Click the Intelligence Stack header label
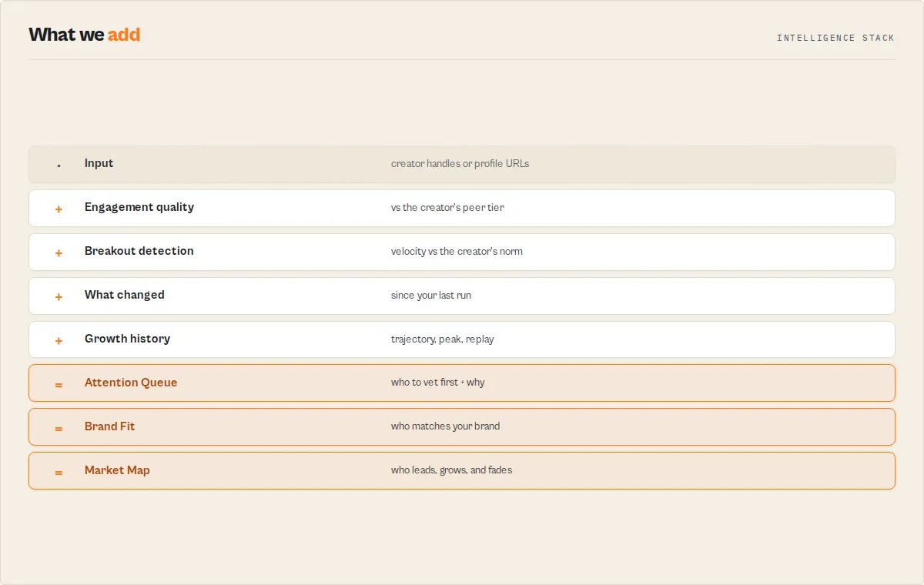924x585 pixels. click(x=835, y=38)
